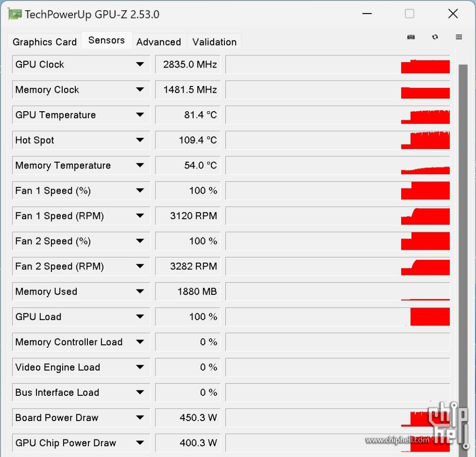
Task: Open the Fan 1 Speed (%) dropdown
Action: 140,190
